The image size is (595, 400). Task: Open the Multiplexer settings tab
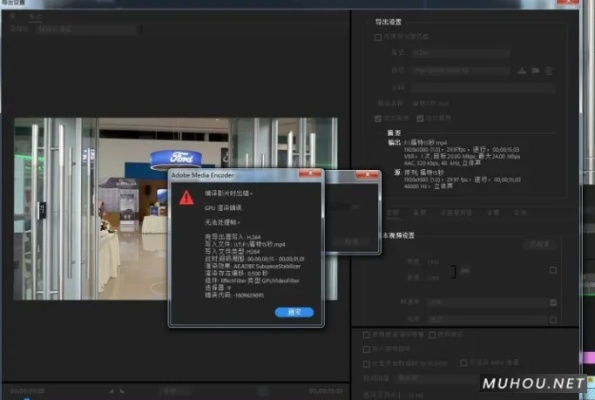pos(456,213)
